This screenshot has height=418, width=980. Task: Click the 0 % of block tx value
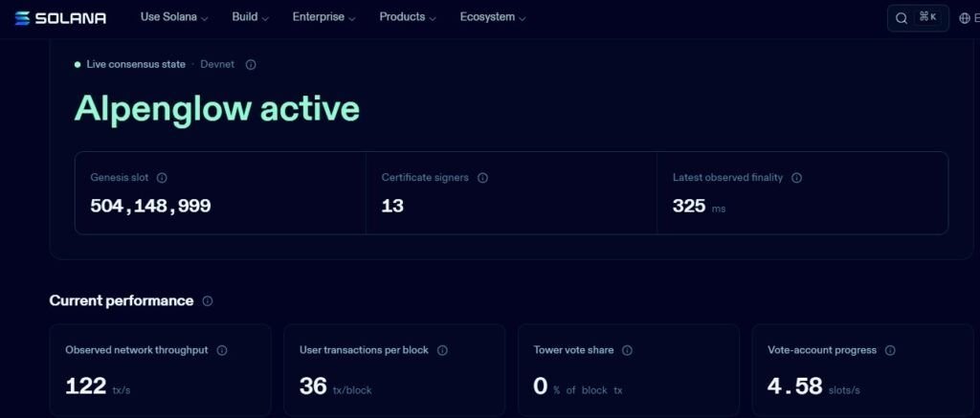[578, 386]
